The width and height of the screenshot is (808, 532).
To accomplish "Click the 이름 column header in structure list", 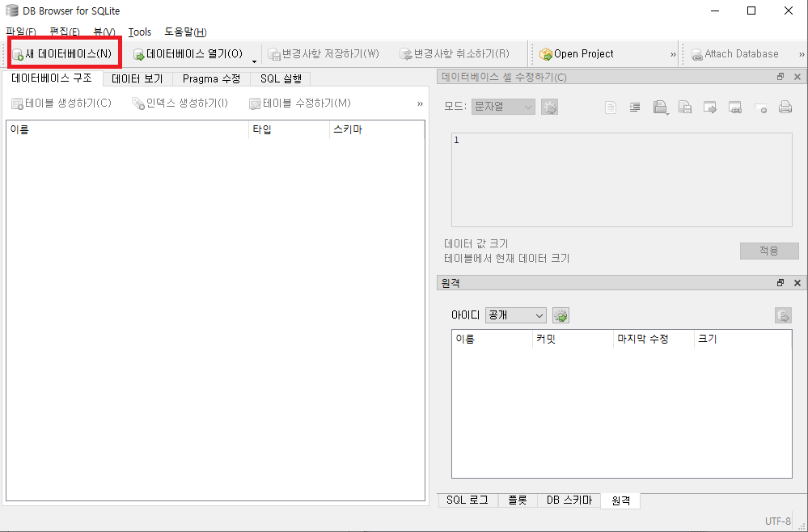I will [127, 130].
